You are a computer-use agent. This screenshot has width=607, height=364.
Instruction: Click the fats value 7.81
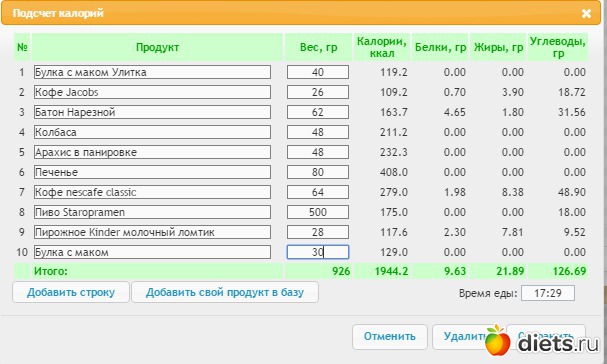[x=513, y=232]
